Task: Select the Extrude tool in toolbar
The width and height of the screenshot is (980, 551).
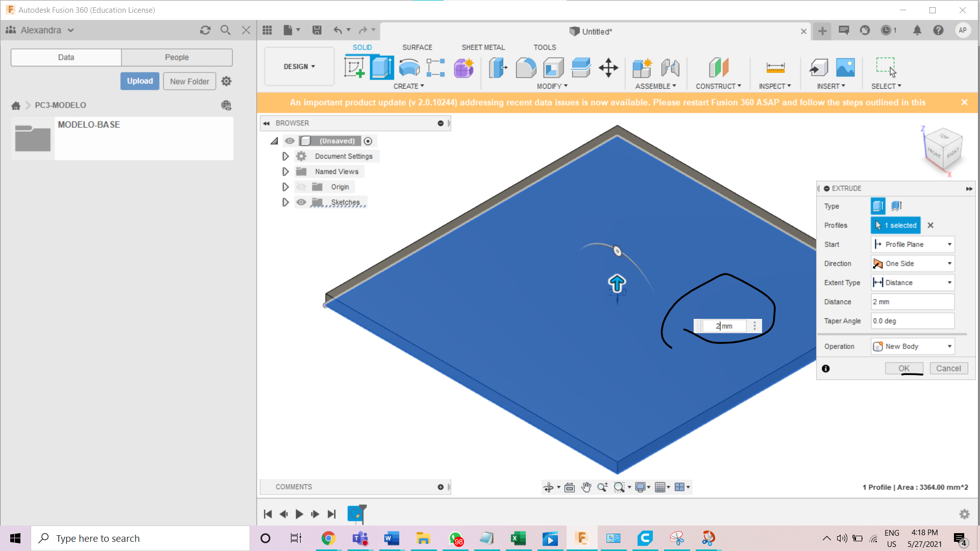Action: coord(382,67)
